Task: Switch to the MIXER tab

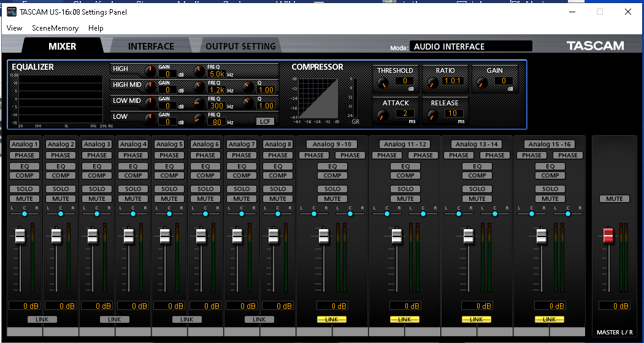Action: (63, 46)
